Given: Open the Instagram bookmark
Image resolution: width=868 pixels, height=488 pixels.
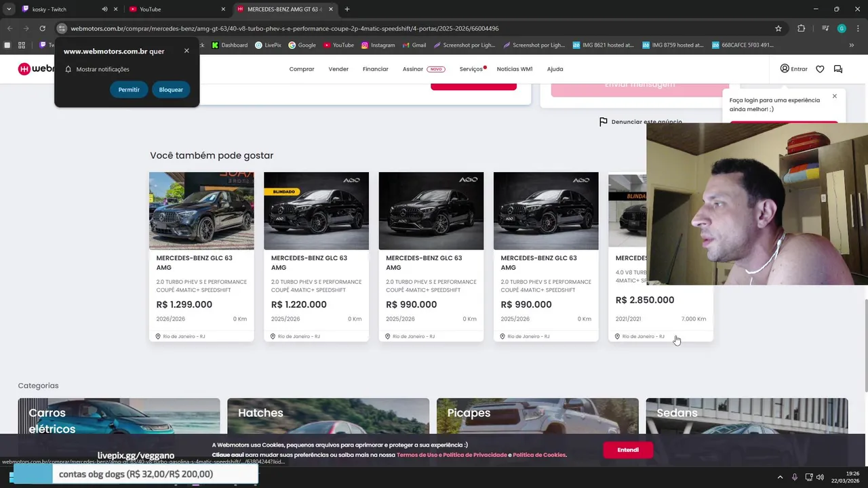Looking at the screenshot, I should 378,45.
